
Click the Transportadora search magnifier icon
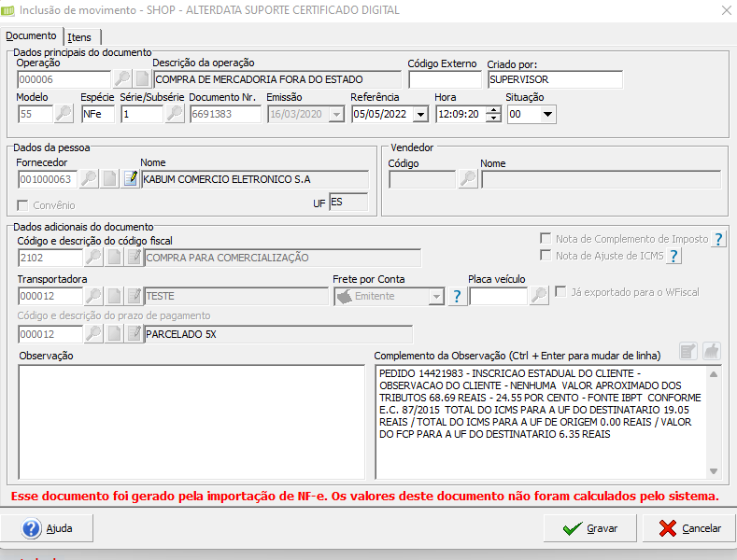click(94, 296)
